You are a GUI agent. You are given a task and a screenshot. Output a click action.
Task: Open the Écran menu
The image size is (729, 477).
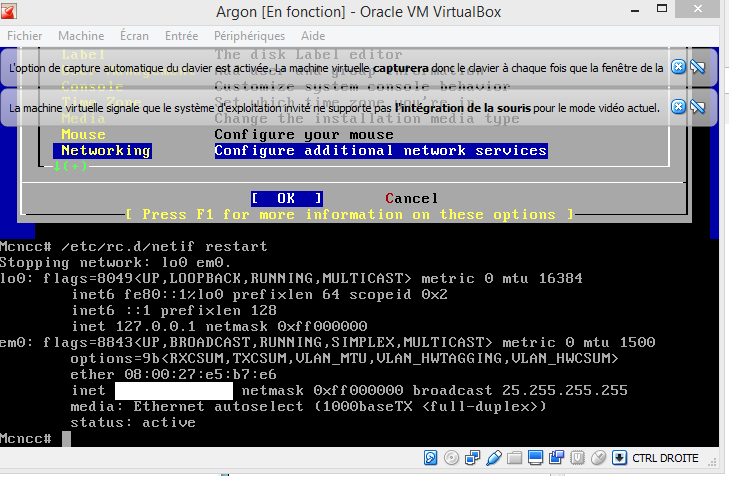134,36
